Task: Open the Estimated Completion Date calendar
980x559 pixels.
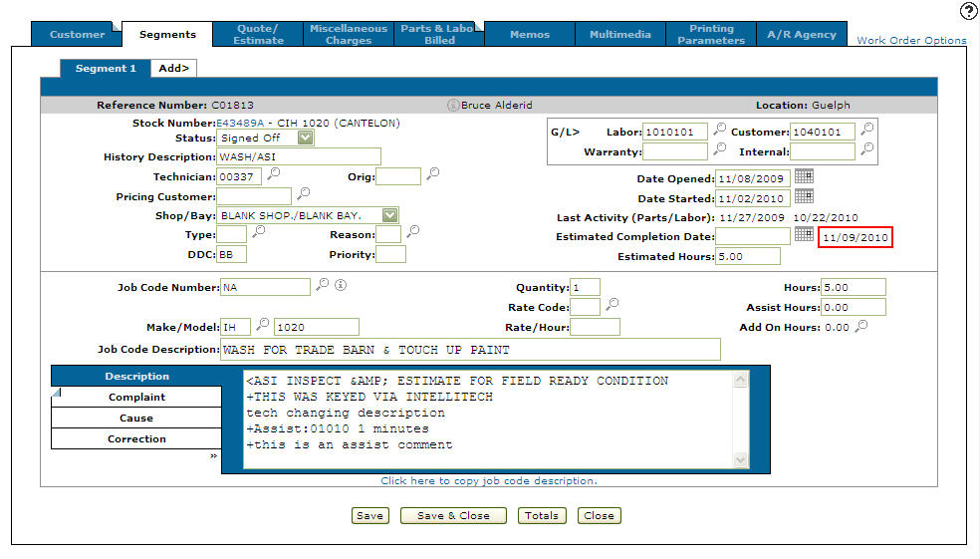Action: pyautogui.click(x=804, y=235)
